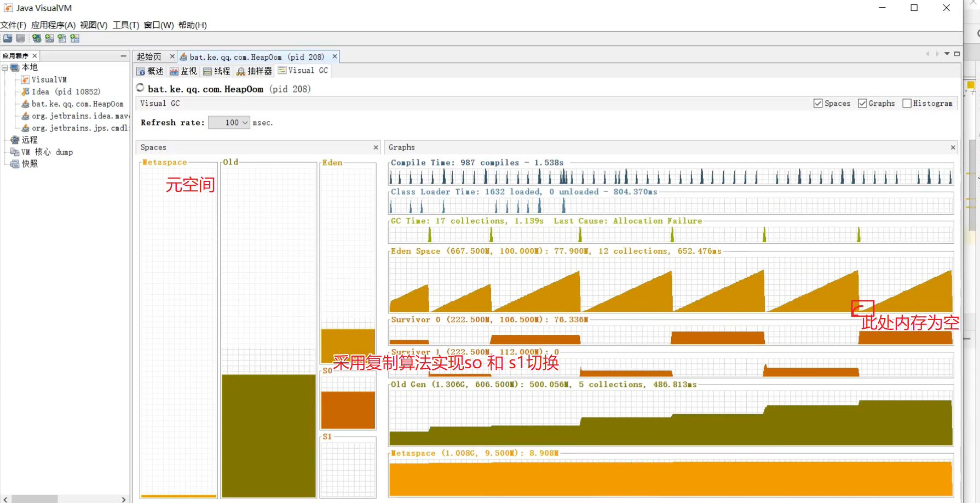Click the applications panel scroll-left arrow

tap(5, 499)
